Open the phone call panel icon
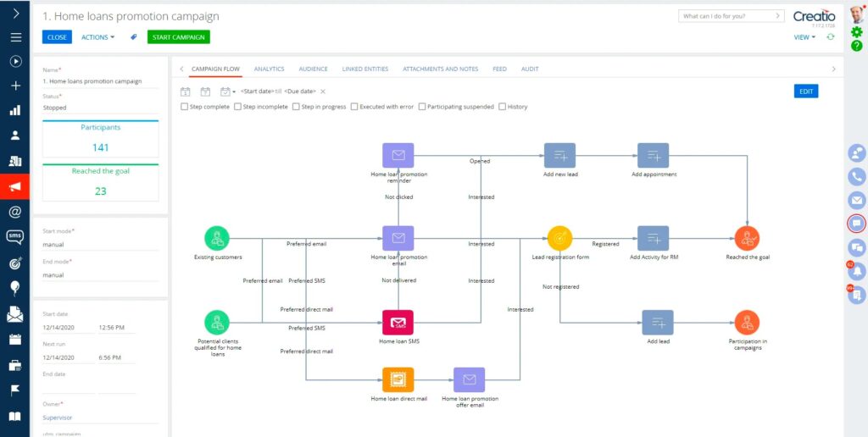 coord(857,176)
